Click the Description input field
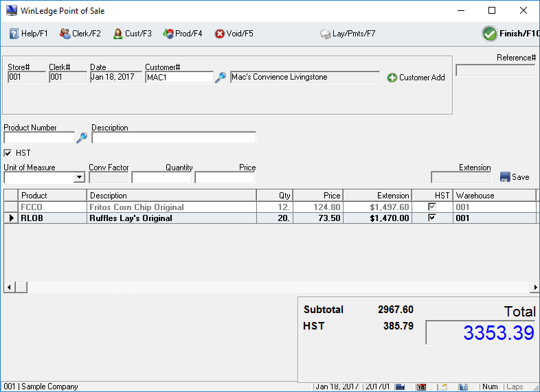 click(x=173, y=138)
